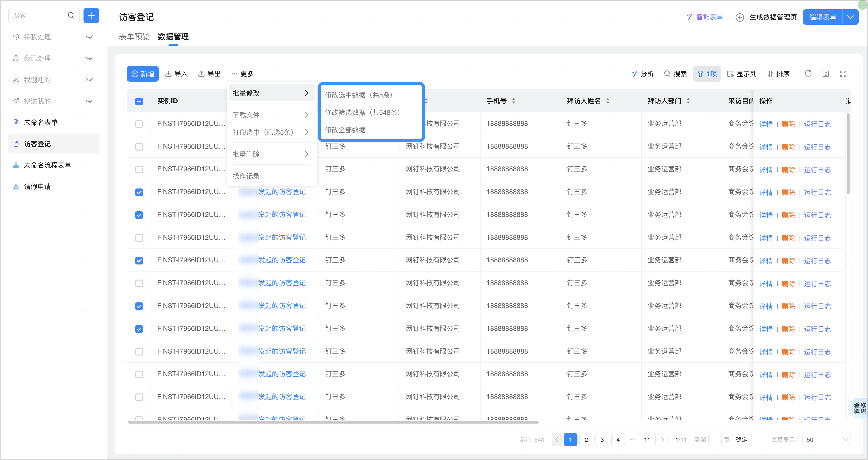Click the 1项 filter icon button

click(x=707, y=74)
